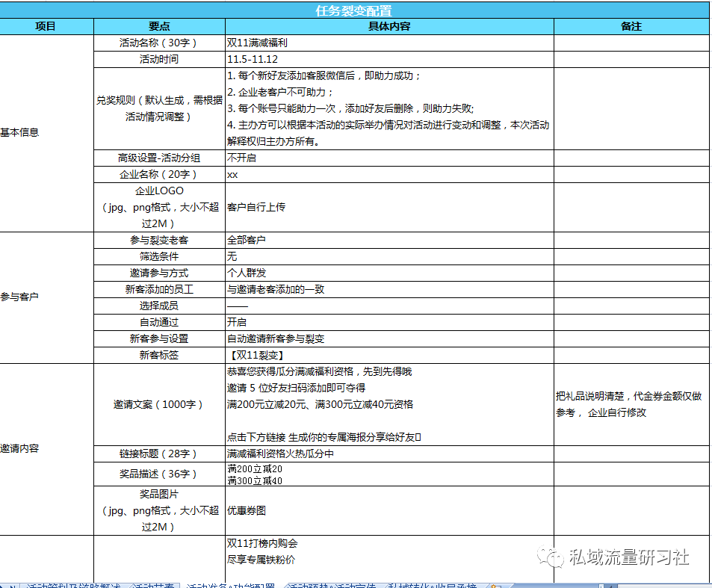
Task: Click the 新客添加的员工 cell
Action: [159, 289]
